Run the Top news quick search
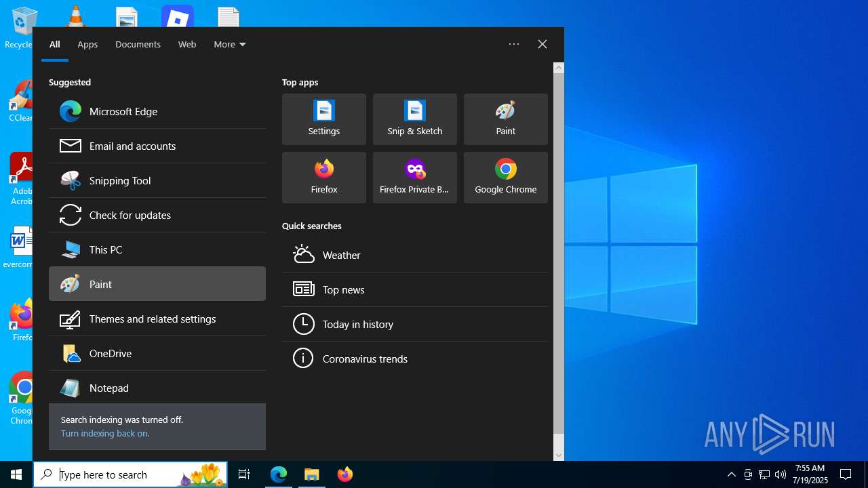The height and width of the screenshot is (488, 868). [415, 289]
